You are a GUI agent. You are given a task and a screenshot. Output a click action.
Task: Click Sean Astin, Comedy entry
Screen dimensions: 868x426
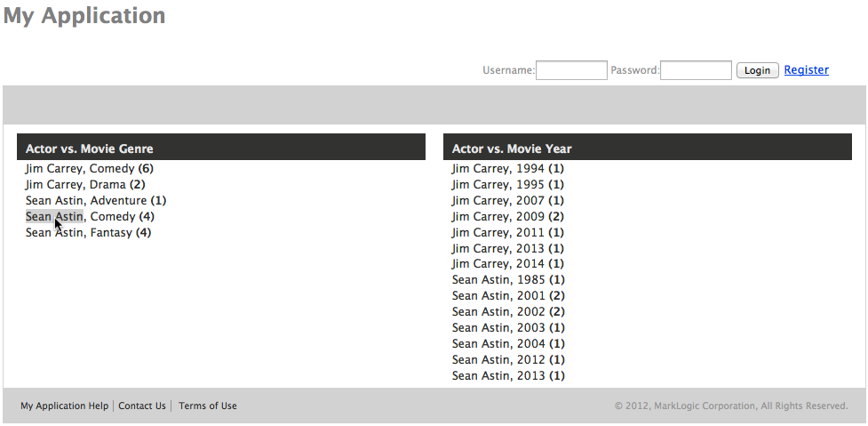(x=80, y=216)
